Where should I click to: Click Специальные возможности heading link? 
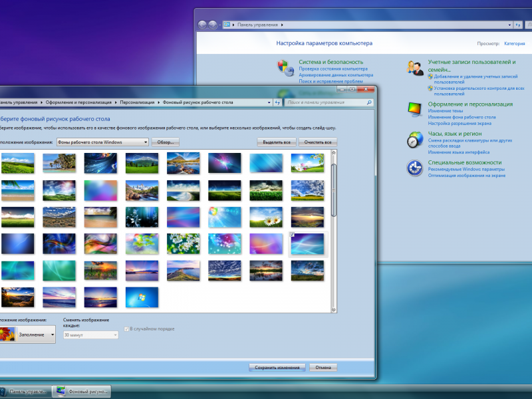464,162
